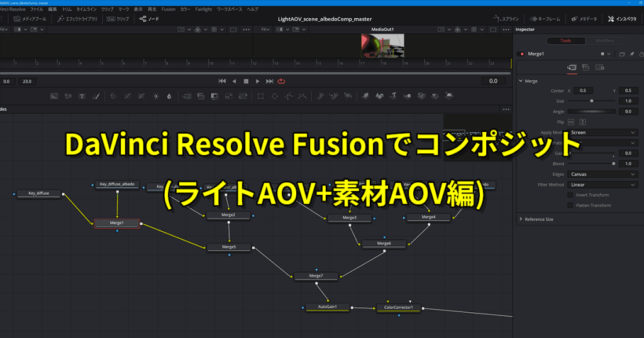Toggle the red loop playback button
Screen dimensions: 644x338
[x=281, y=81]
